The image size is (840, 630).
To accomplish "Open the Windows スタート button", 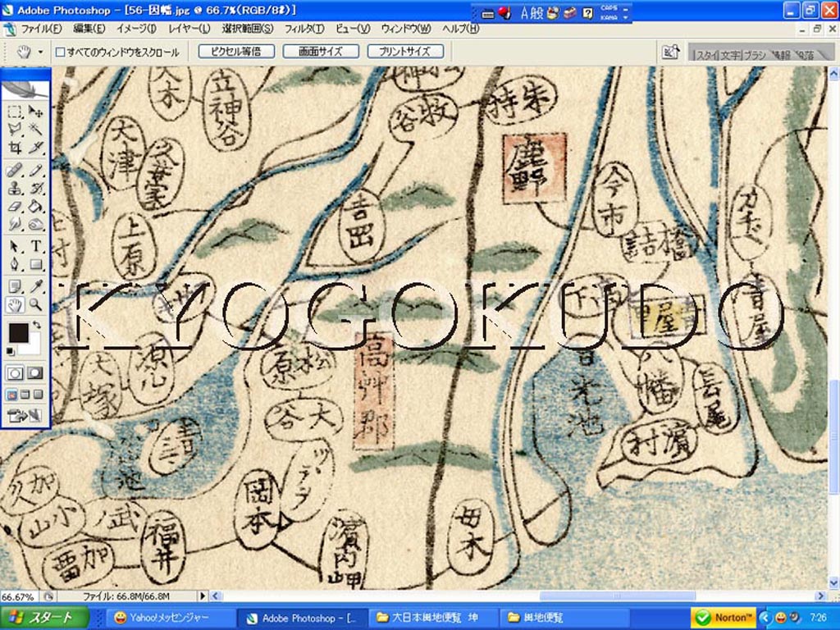I will tap(44, 618).
